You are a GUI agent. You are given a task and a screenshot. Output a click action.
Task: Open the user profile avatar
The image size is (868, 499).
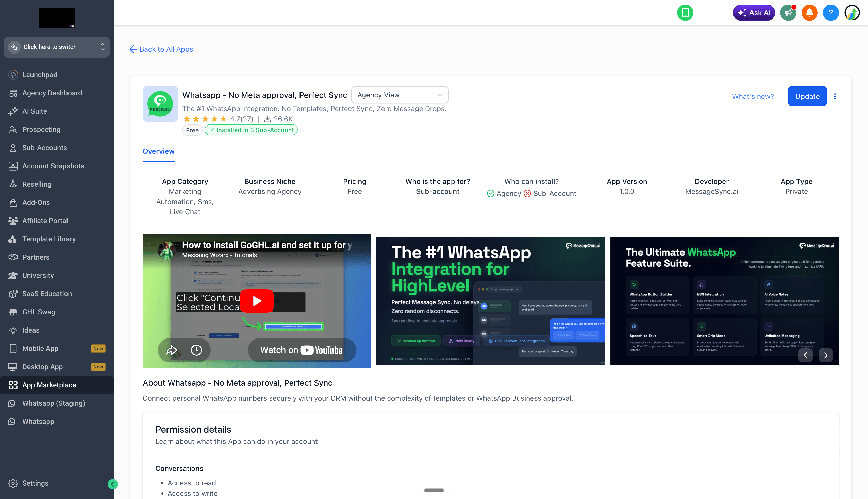pos(852,13)
